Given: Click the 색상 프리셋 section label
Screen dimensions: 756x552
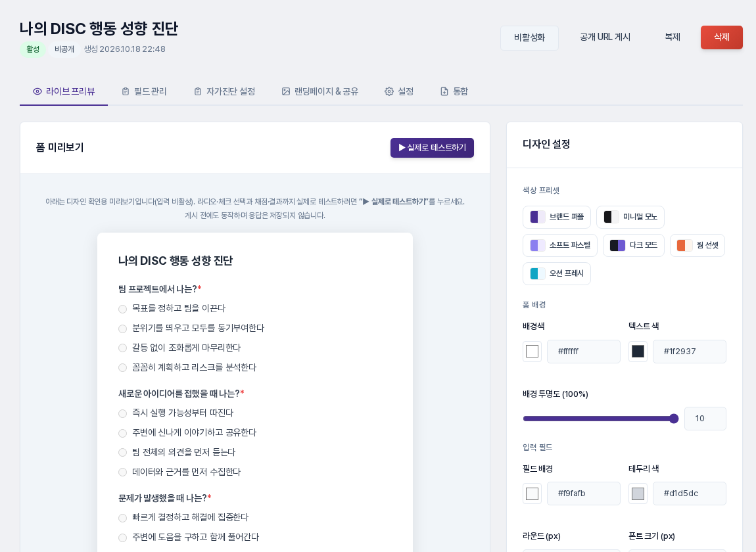Looking at the screenshot, I should pyautogui.click(x=541, y=191).
